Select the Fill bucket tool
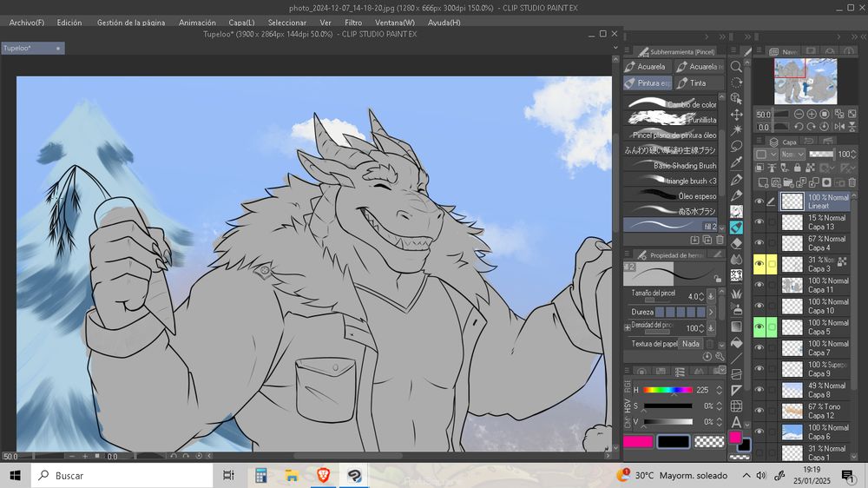Screen dimensions: 868x488 click(736, 343)
